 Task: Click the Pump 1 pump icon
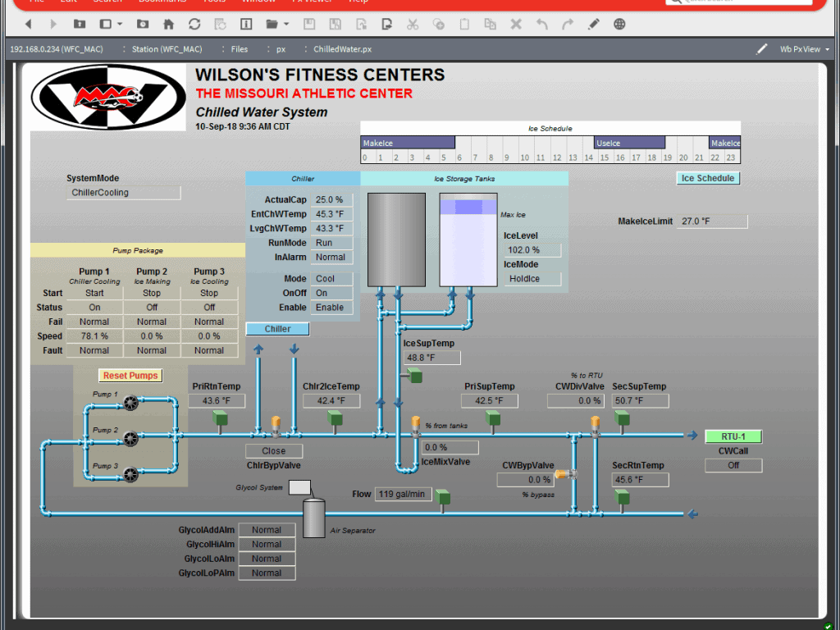(x=130, y=402)
